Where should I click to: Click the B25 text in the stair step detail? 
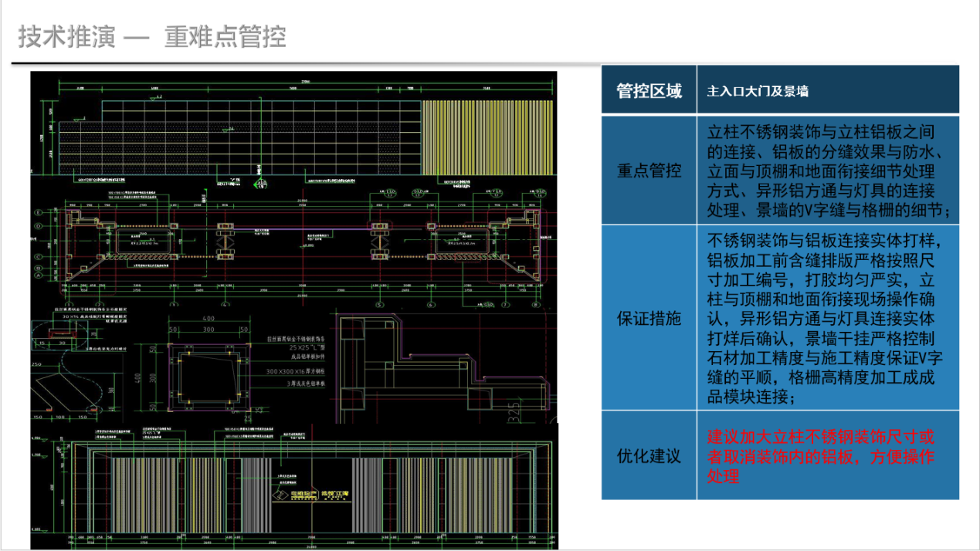click(513, 410)
